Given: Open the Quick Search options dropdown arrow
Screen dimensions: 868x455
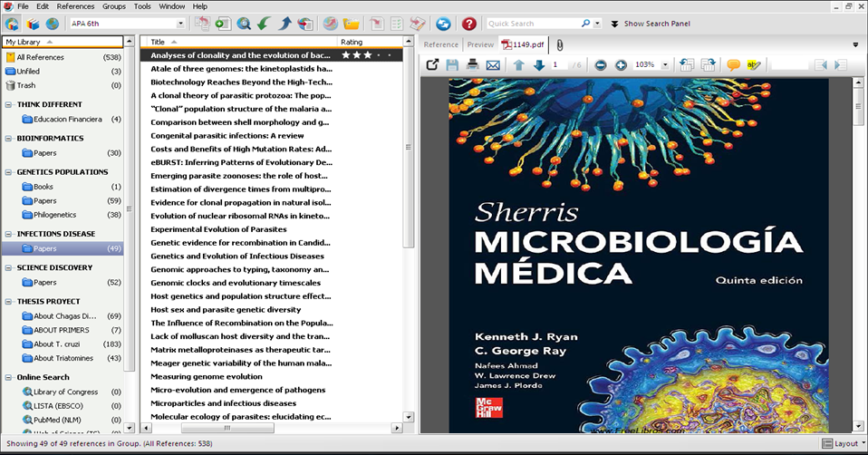Looking at the screenshot, I should (x=597, y=24).
